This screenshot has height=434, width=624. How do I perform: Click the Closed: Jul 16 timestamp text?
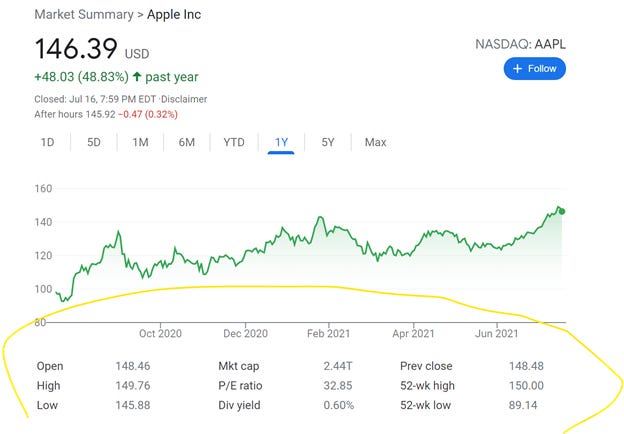tap(95, 99)
